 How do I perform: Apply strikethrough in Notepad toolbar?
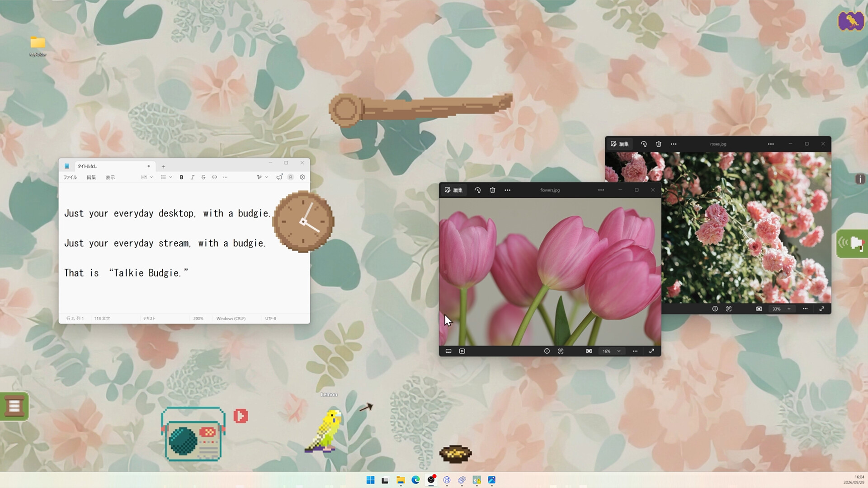point(203,177)
